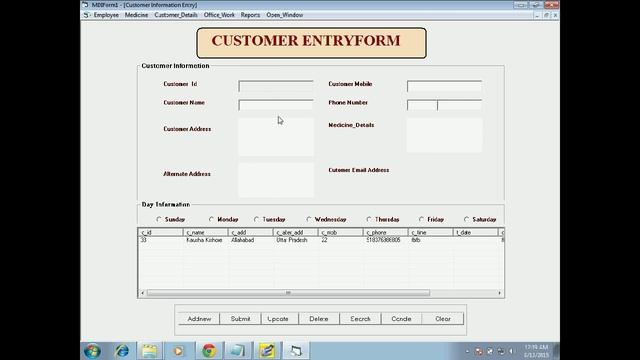
Task: Click the Search button
Action: pyautogui.click(x=360, y=319)
